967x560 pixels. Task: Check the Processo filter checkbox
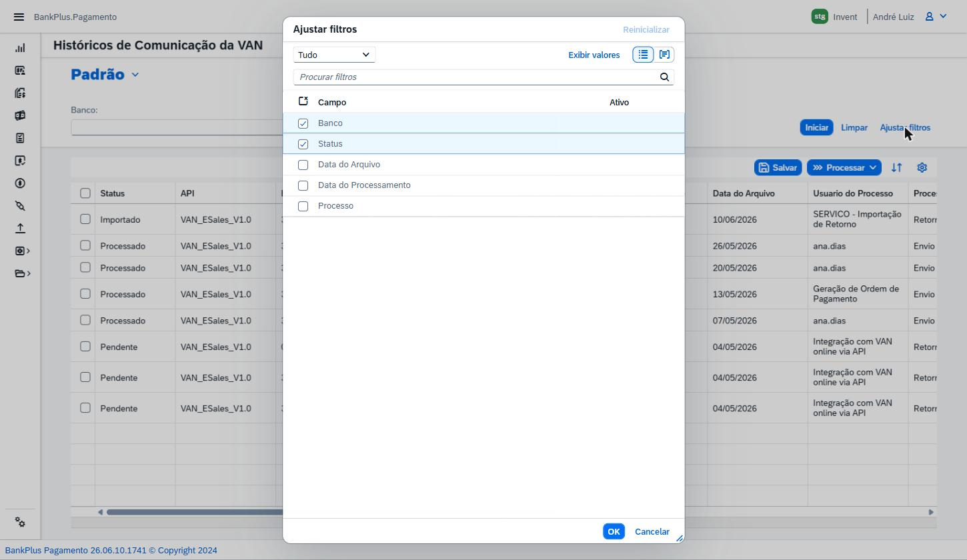click(x=303, y=206)
